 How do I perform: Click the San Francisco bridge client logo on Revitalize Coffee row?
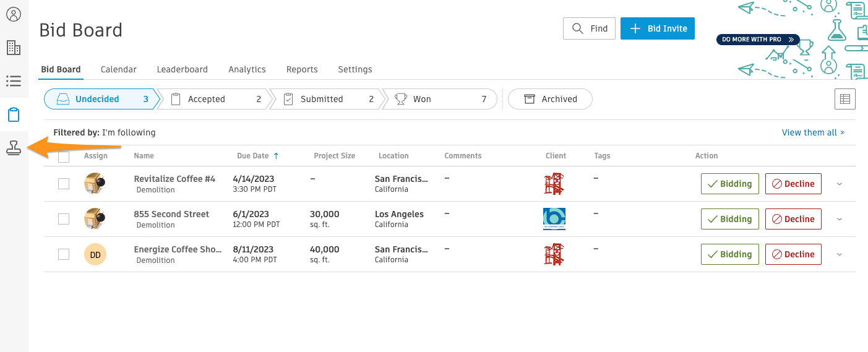point(554,184)
